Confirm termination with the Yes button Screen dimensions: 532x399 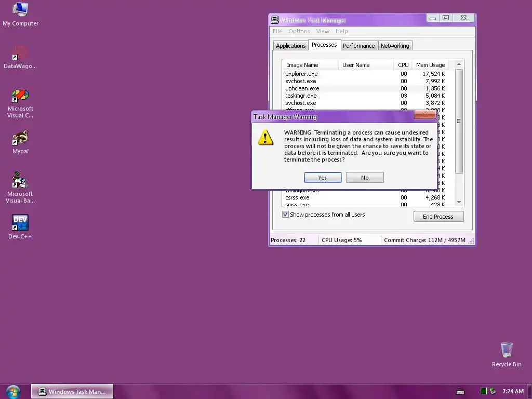[x=323, y=178]
